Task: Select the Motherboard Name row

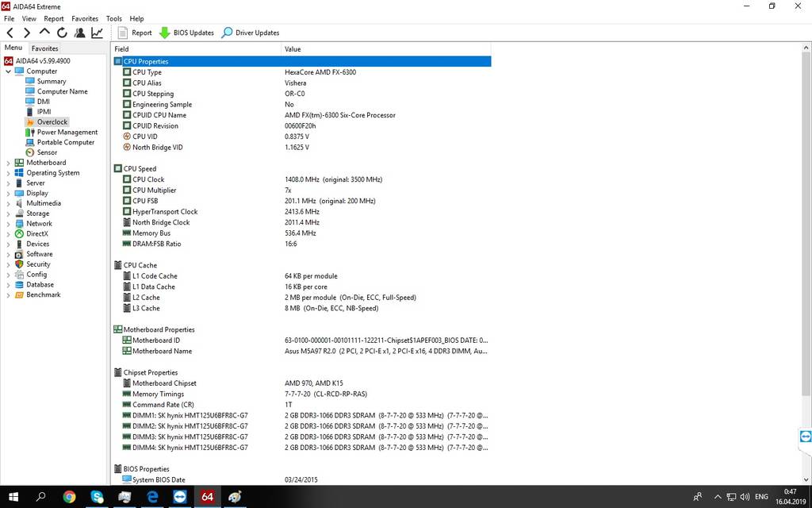Action: coord(302,351)
